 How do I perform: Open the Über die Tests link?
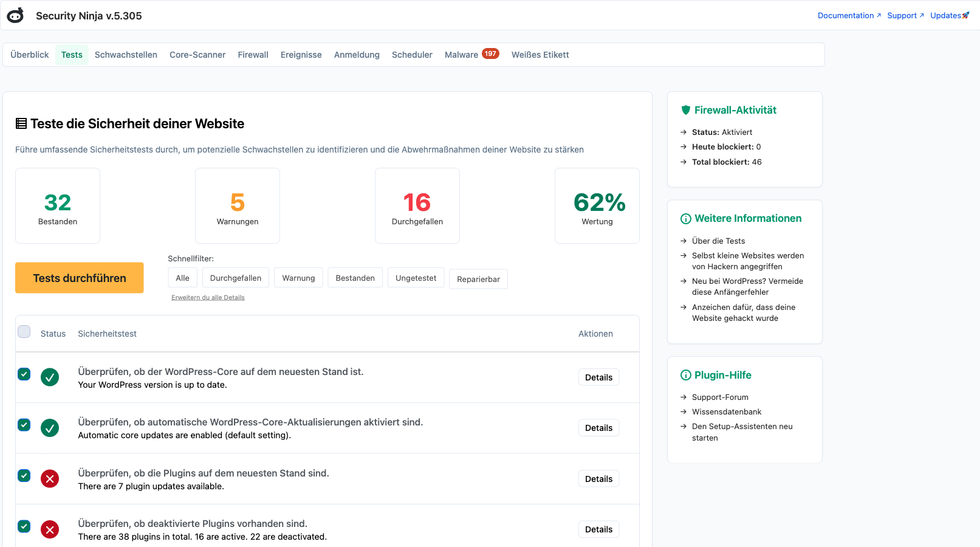pyautogui.click(x=718, y=241)
